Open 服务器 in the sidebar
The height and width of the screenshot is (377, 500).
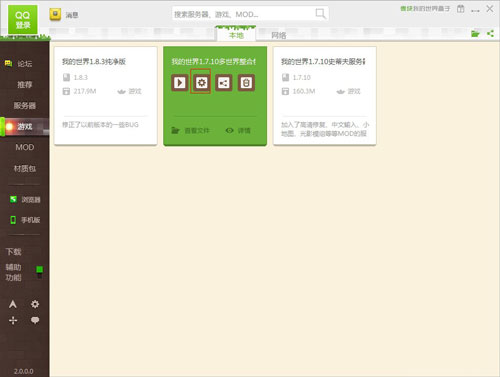click(x=25, y=106)
